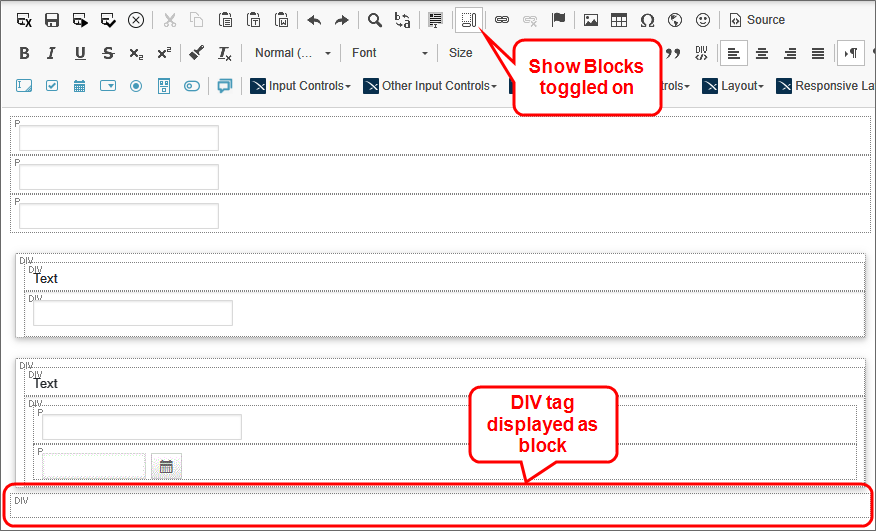Viewport: 876px width, 531px height.
Task: Click the first text input field
Action: tap(119, 138)
